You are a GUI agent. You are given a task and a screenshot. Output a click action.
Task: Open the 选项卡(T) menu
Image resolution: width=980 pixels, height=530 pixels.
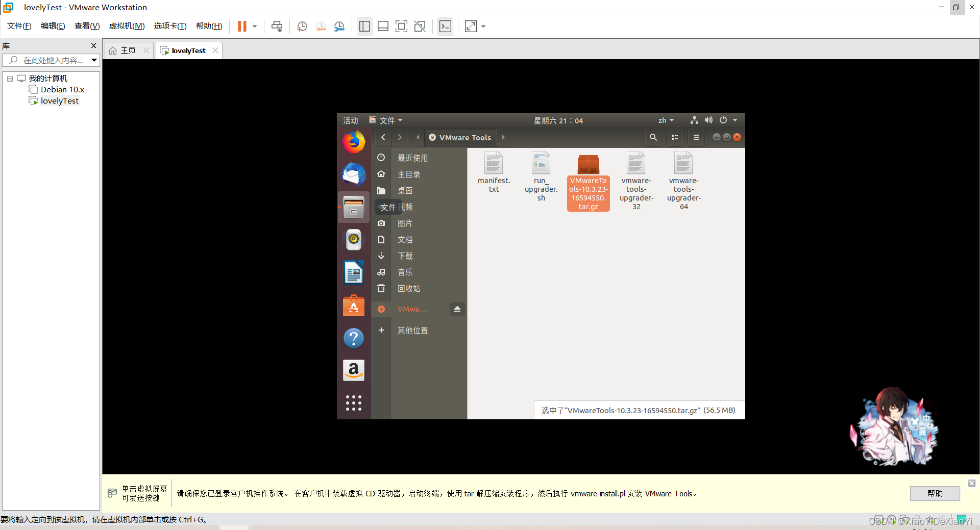tap(170, 26)
